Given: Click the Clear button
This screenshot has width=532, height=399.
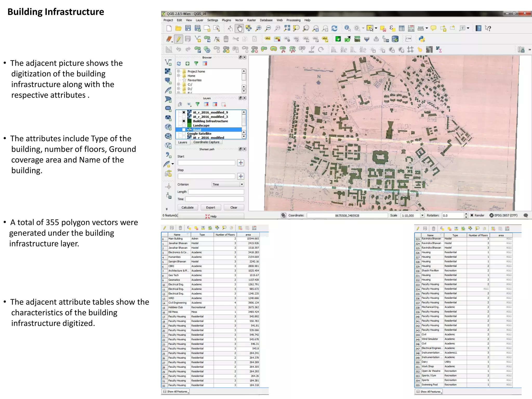Looking at the screenshot, I should [x=234, y=207].
